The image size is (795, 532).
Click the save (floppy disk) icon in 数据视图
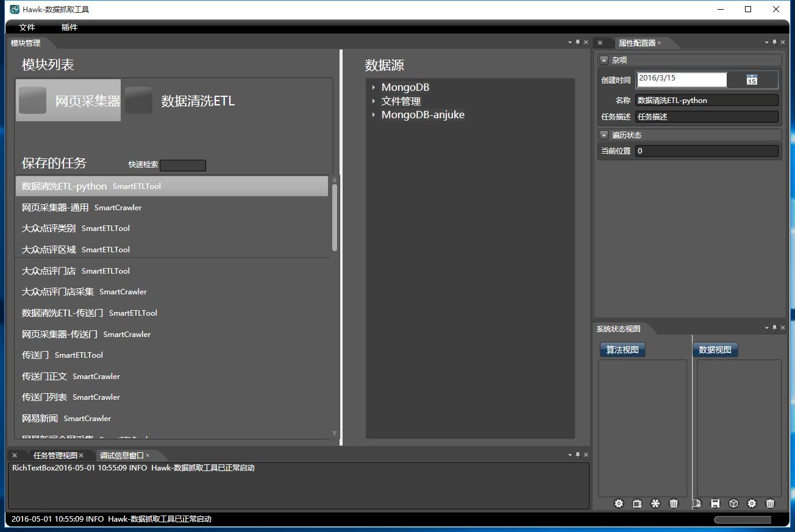(x=715, y=503)
